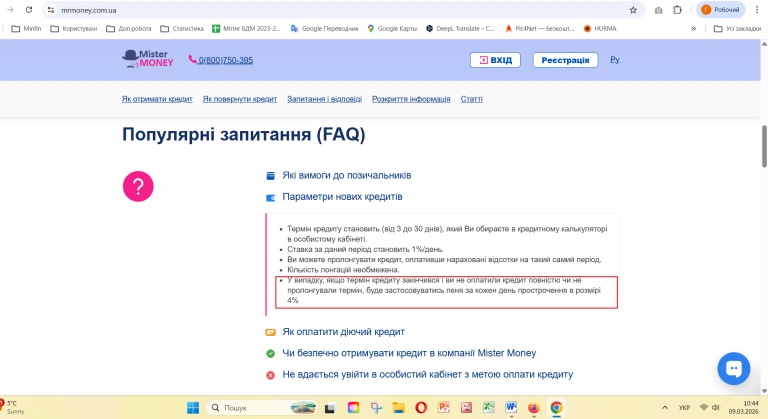Call the 0(800)750-395 phone link

tap(221, 60)
